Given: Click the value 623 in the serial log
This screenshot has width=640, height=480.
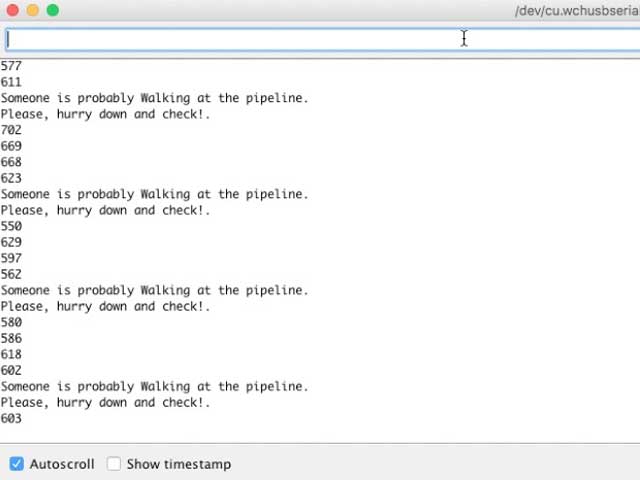Looking at the screenshot, I should 11,178.
